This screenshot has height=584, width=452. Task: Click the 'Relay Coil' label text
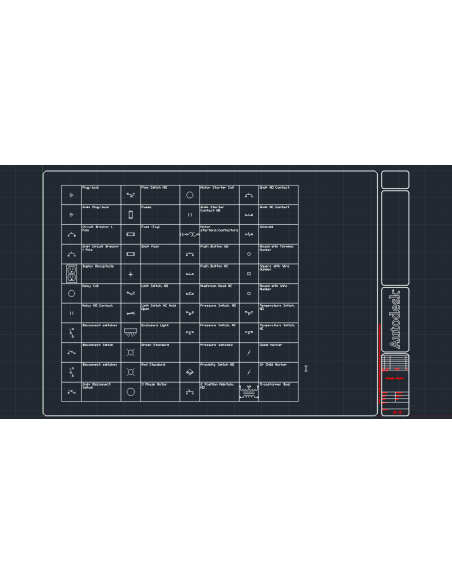pos(90,286)
